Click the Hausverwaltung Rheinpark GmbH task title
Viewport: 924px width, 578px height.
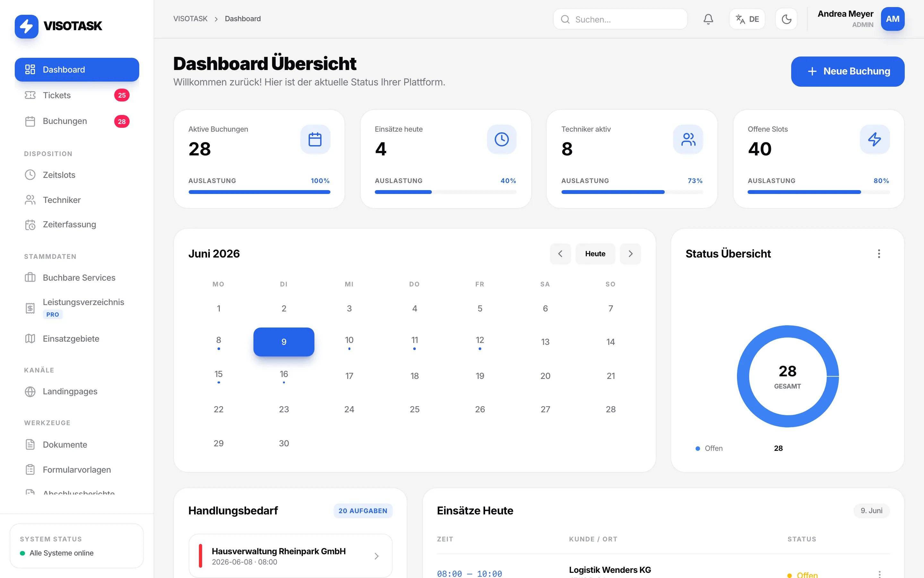(x=279, y=551)
